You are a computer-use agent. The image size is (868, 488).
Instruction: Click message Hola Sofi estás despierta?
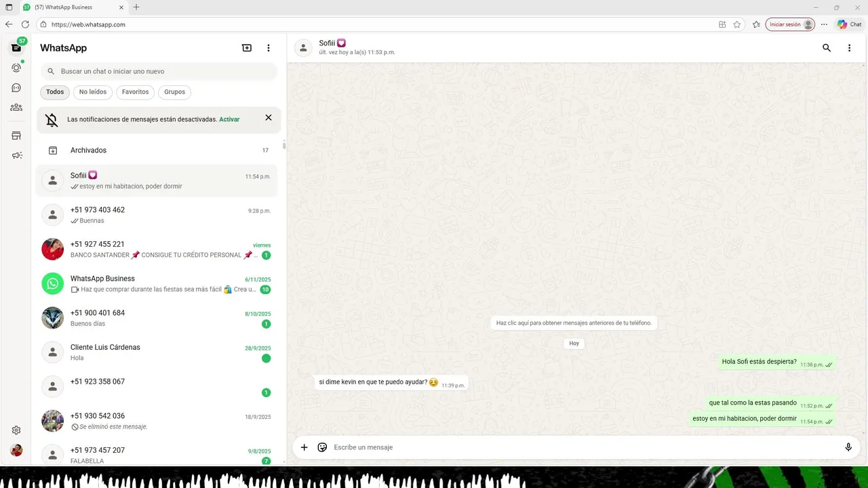(x=777, y=362)
